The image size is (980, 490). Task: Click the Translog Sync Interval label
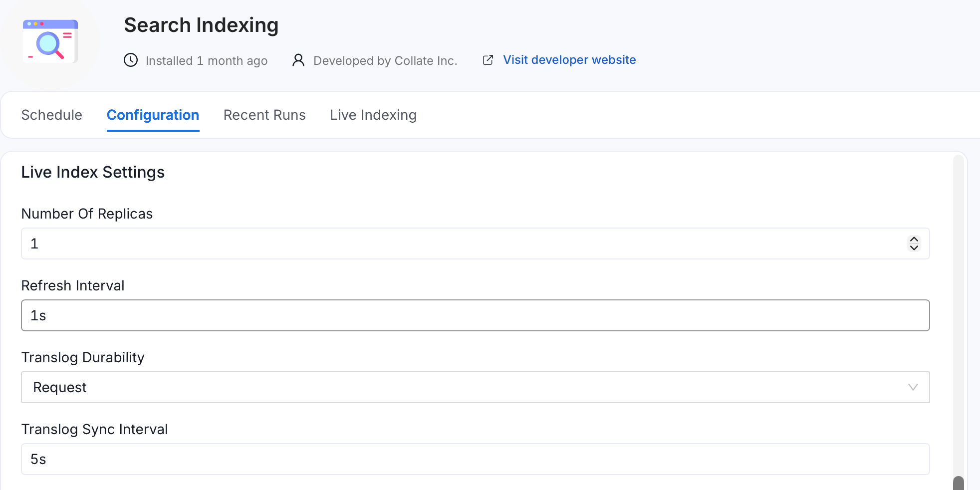point(94,429)
